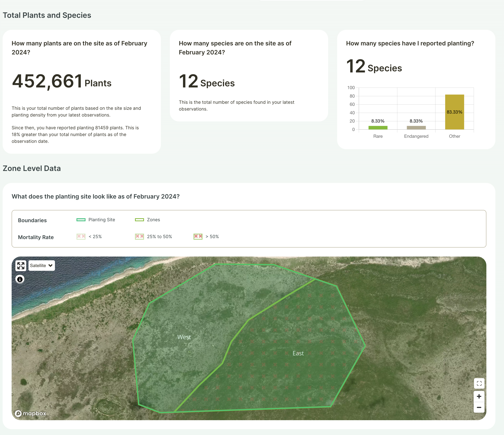The height and width of the screenshot is (435, 504).
Task: Click the expand map icon near Satellite selector
Action: (x=21, y=266)
